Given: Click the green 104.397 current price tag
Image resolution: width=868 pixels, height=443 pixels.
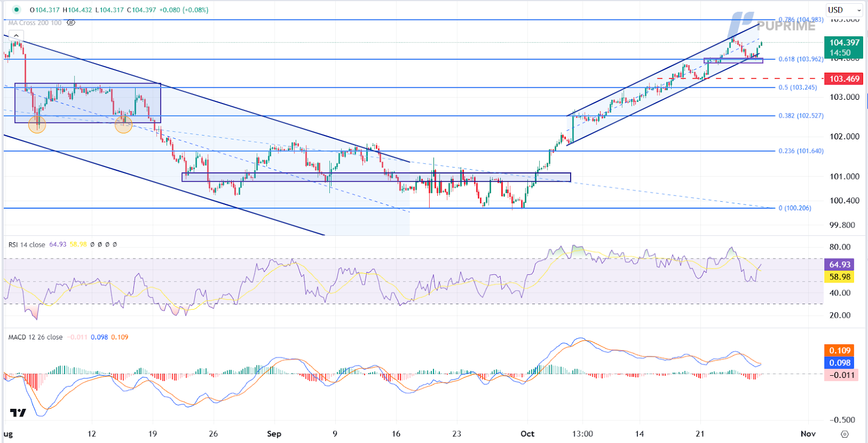Looking at the screenshot, I should tap(844, 47).
